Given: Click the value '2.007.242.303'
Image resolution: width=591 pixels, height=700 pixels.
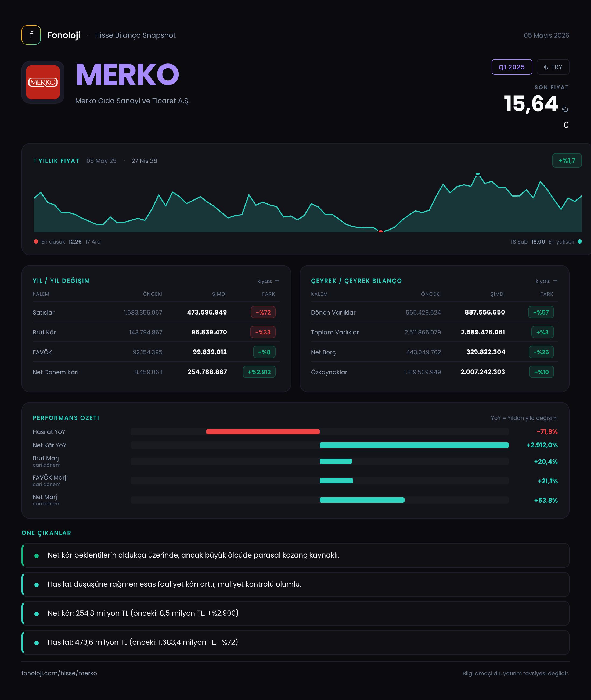Looking at the screenshot, I should tap(482, 372).
